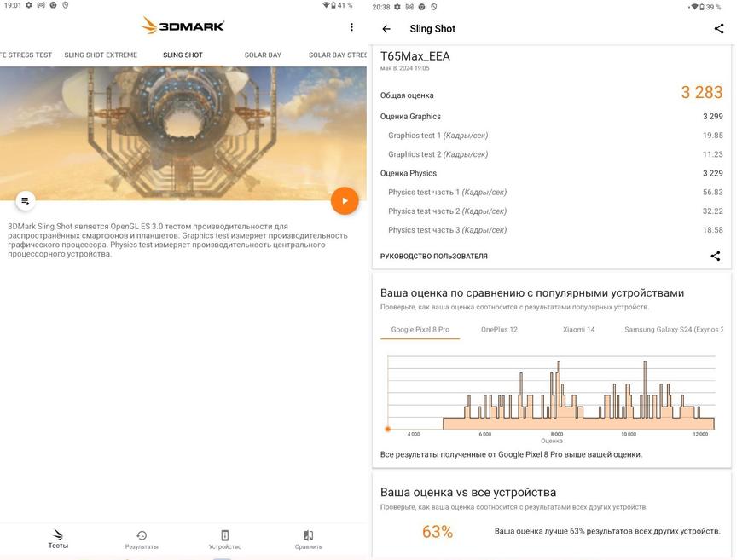Image resolution: width=748 pixels, height=560 pixels.
Task: Tap the Sling Shot description paragraph
Action: tap(177, 240)
